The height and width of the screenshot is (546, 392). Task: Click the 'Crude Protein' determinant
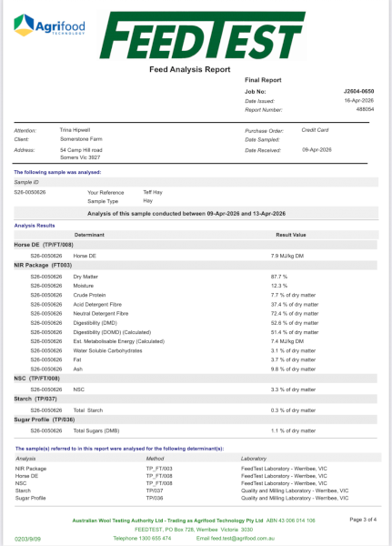[x=89, y=295]
